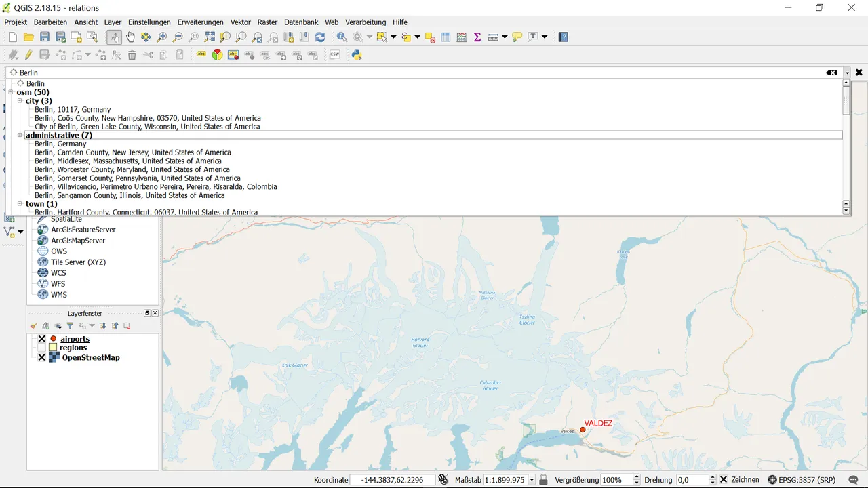Open the Vektor menu
This screenshot has width=868, height=488.
click(241, 22)
